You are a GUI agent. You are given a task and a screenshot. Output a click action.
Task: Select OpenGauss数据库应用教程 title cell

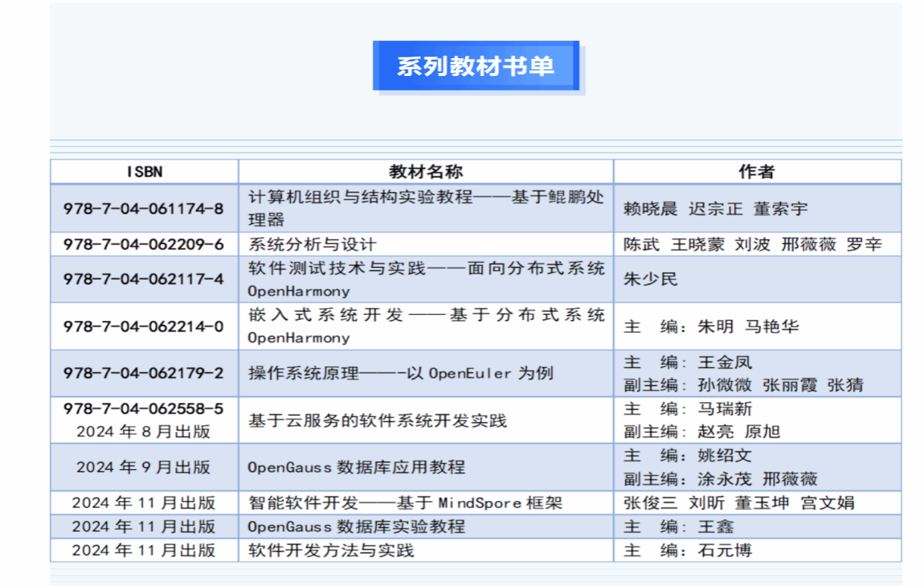pos(356,468)
